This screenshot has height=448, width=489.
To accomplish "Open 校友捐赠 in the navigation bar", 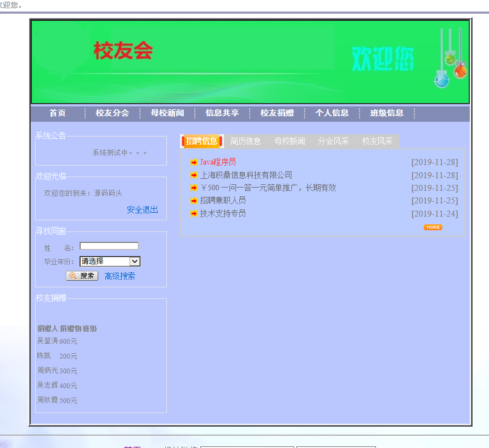I will 277,113.
